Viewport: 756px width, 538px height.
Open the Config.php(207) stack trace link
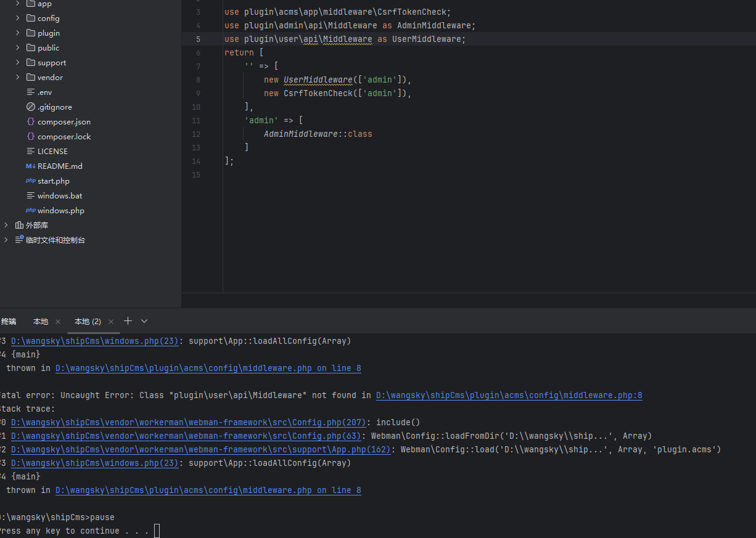coord(189,423)
